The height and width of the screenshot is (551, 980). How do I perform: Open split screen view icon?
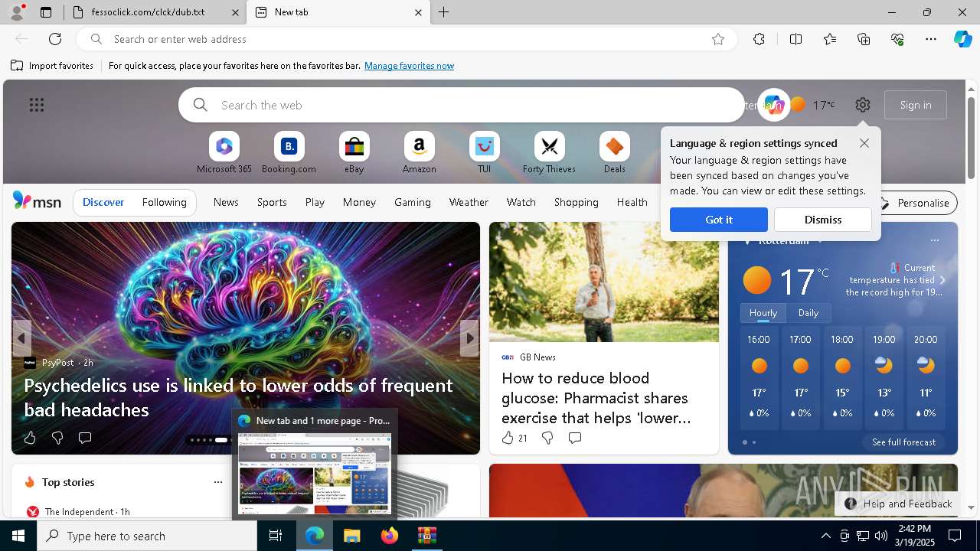point(795,39)
